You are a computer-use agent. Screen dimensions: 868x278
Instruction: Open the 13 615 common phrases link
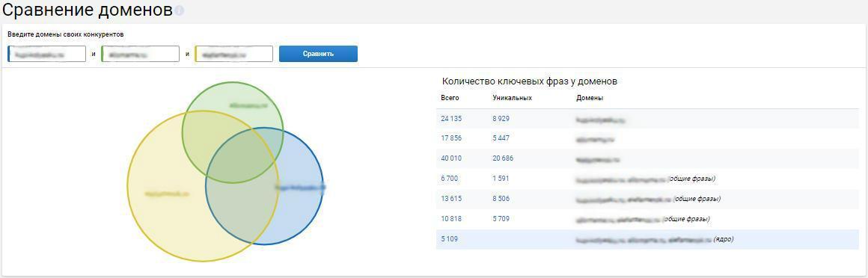[x=451, y=199]
